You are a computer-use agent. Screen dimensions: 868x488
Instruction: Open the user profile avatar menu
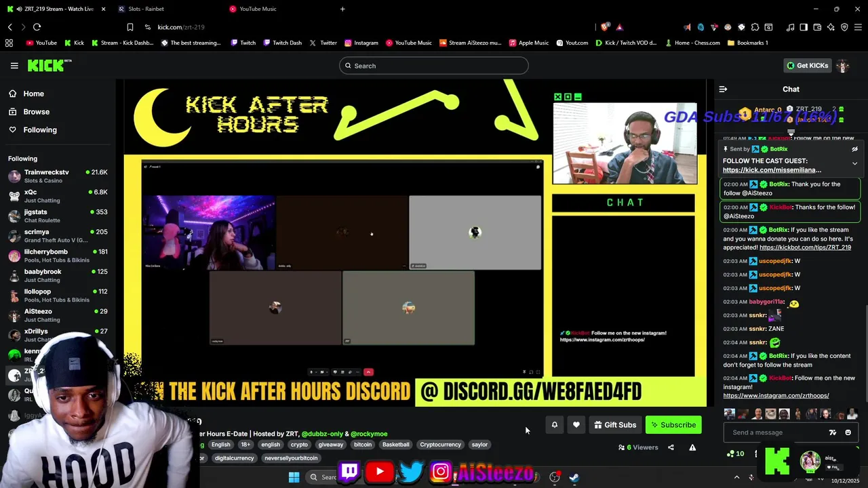(x=843, y=66)
